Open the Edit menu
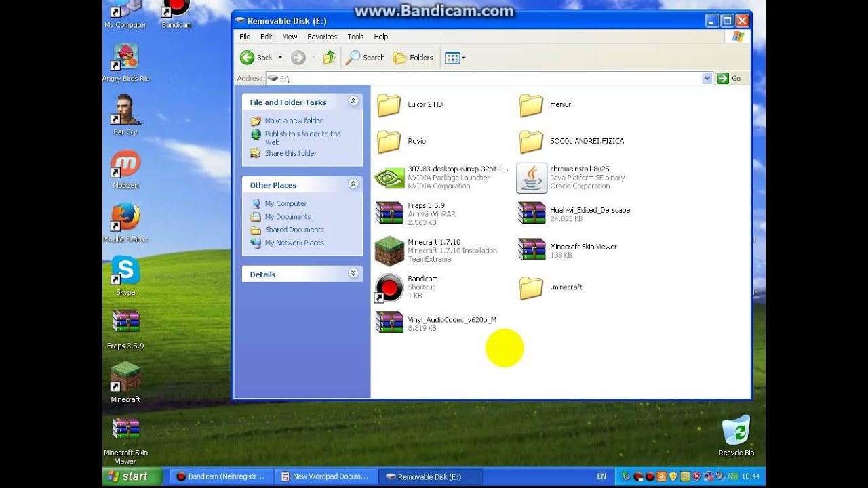Viewport: 868px width, 488px height. tap(267, 37)
